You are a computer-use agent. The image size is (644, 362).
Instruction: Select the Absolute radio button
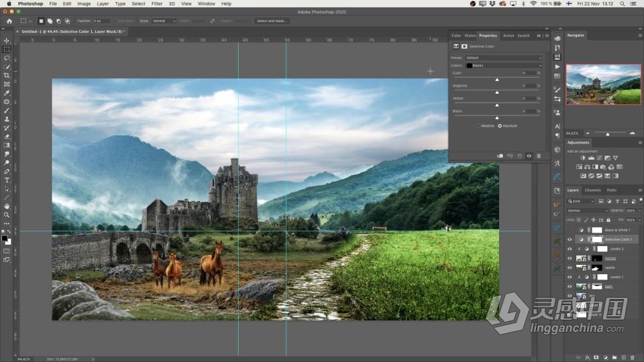tap(500, 126)
